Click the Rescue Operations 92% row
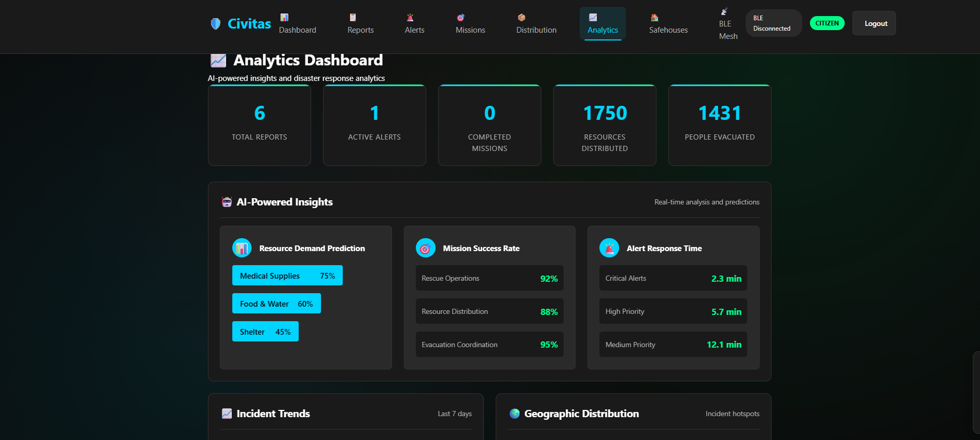This screenshot has height=440, width=980. [489, 278]
